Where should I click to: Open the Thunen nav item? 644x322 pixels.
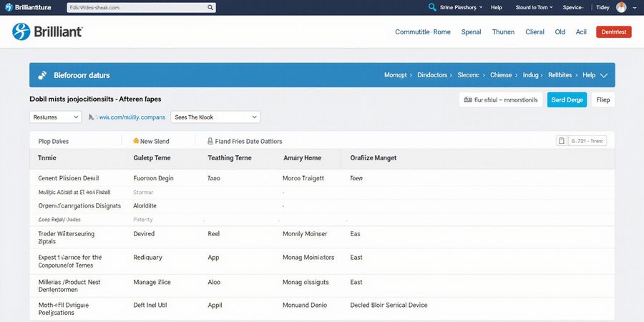(x=503, y=31)
